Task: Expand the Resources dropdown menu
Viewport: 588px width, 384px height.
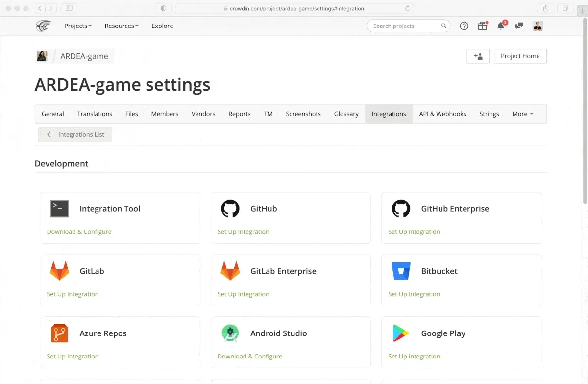Action: click(121, 26)
